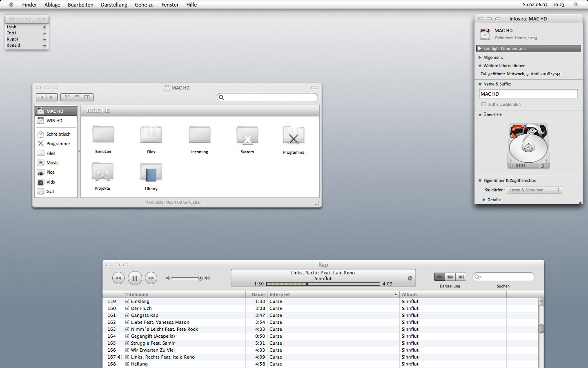Open the Programme folder icon

(x=294, y=135)
